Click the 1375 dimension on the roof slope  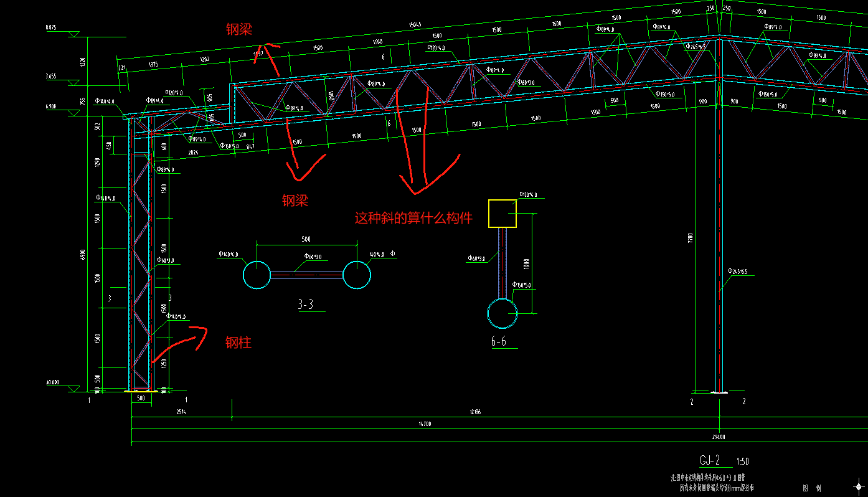(153, 64)
